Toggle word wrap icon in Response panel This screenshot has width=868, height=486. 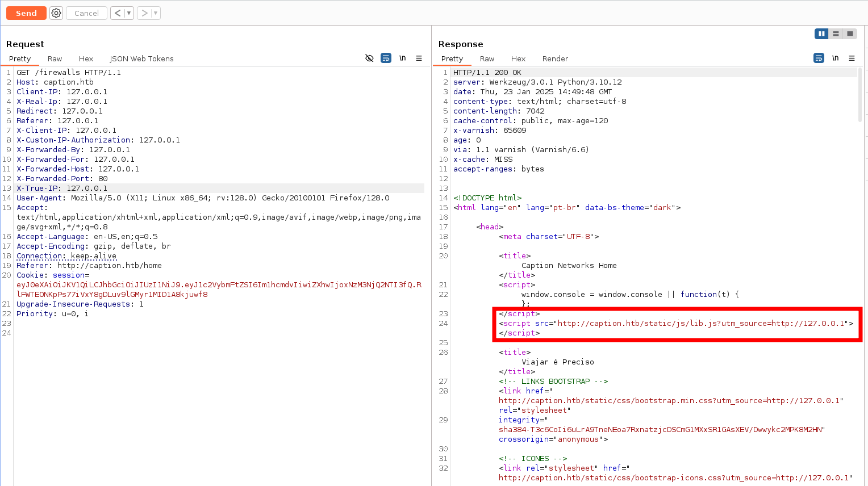(819, 58)
